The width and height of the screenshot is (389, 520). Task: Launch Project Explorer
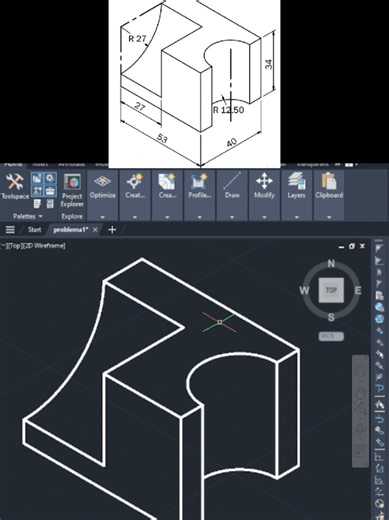point(72,191)
